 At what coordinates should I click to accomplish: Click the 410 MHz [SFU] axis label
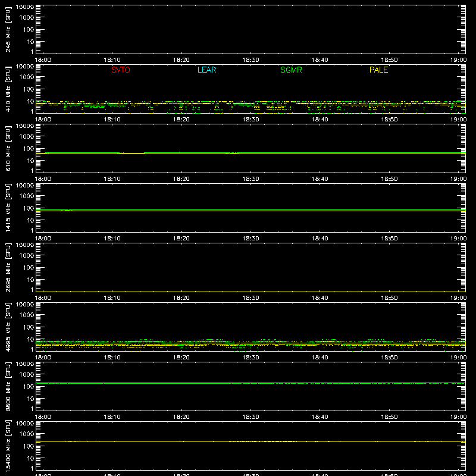point(8,89)
